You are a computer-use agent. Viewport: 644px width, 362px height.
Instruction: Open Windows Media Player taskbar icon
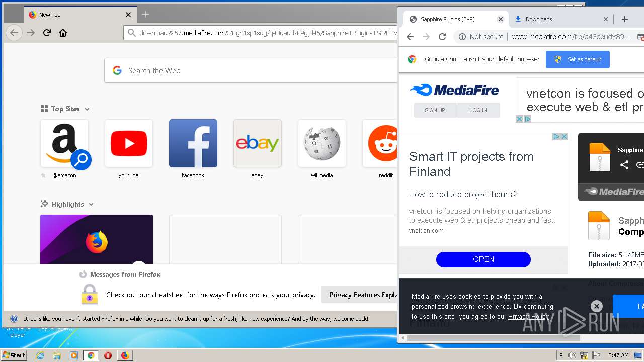pos(74,355)
